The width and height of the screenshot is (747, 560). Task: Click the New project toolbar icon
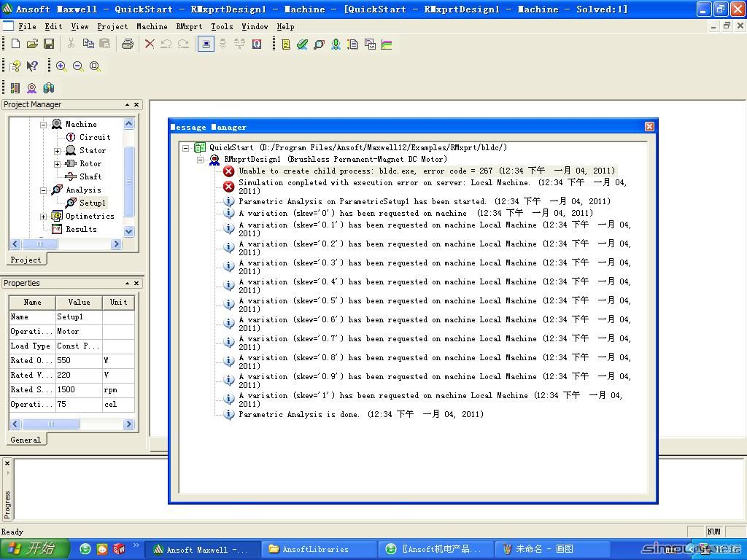coord(15,44)
